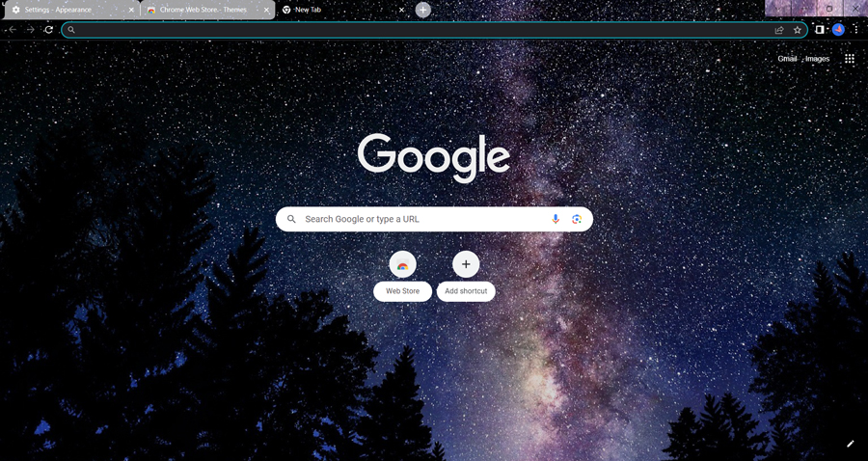Click the Google logo
The image size is (868, 461).
(x=434, y=158)
